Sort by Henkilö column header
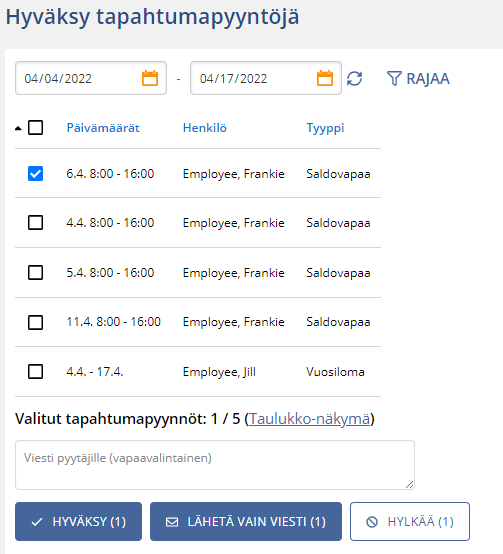The height and width of the screenshot is (554, 503). pyautogui.click(x=205, y=128)
